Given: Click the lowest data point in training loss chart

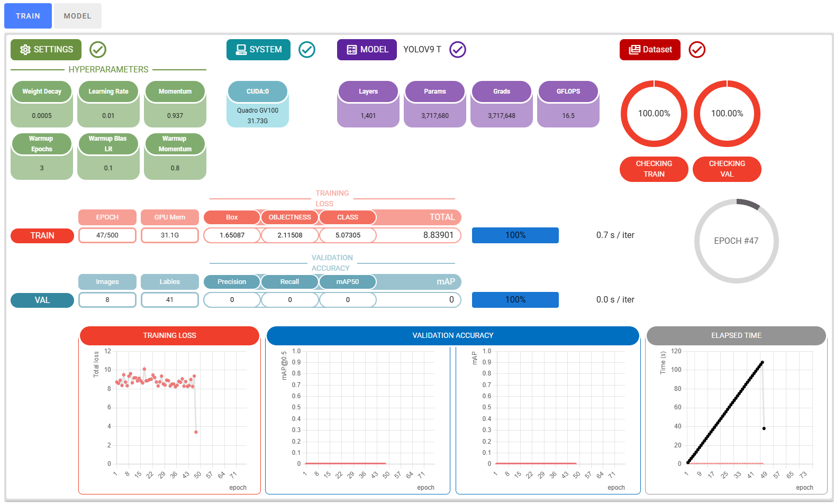Looking at the screenshot, I should [196, 432].
